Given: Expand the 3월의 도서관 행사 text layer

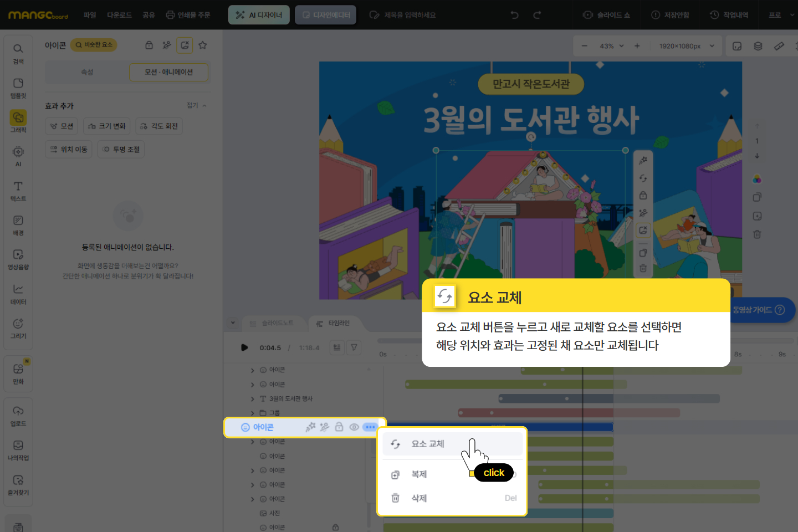Looking at the screenshot, I should tap(253, 399).
